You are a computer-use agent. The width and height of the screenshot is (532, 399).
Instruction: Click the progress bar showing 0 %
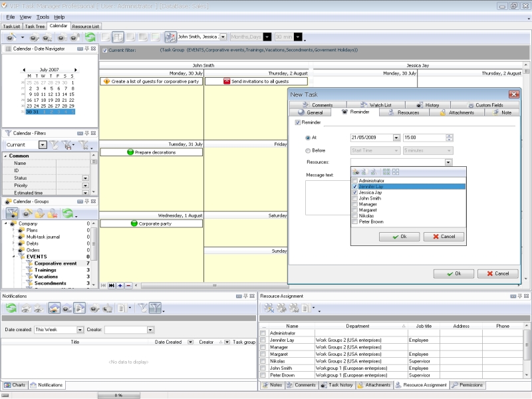tap(118, 395)
